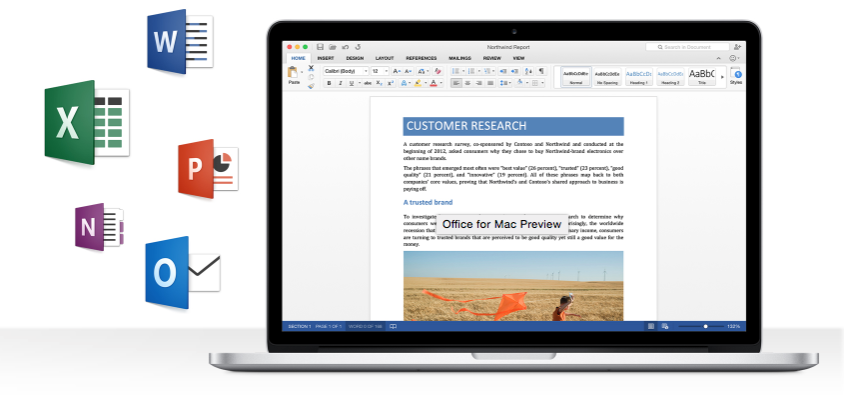Click the Shading paint bucket icon
868x404 pixels.
pyautogui.click(x=521, y=83)
